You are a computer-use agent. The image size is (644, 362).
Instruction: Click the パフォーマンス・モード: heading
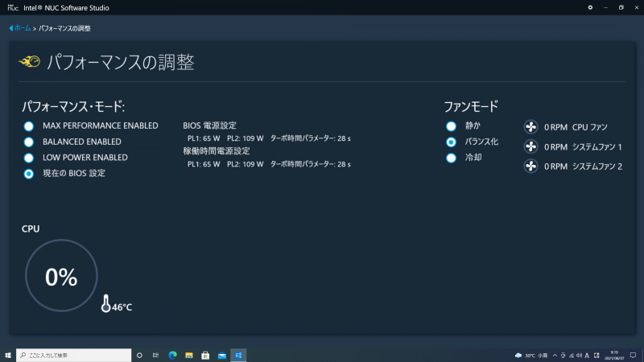click(x=73, y=107)
